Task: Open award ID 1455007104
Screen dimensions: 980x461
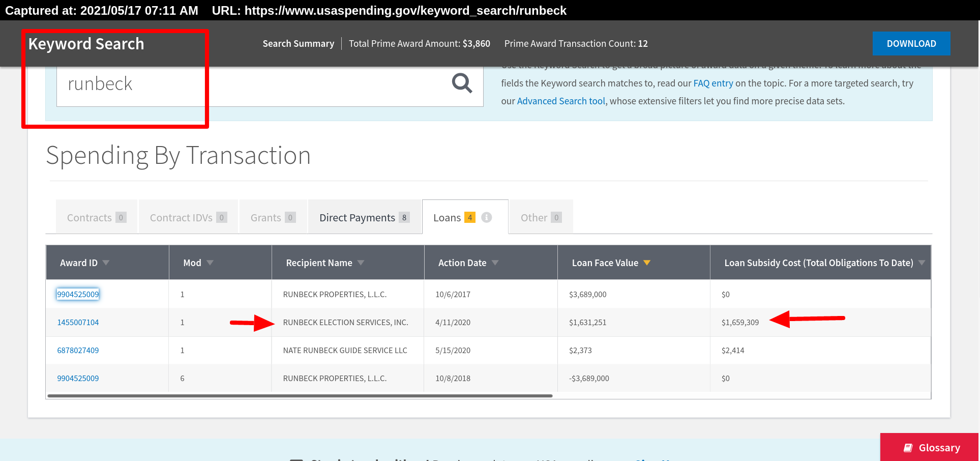Action: [78, 322]
